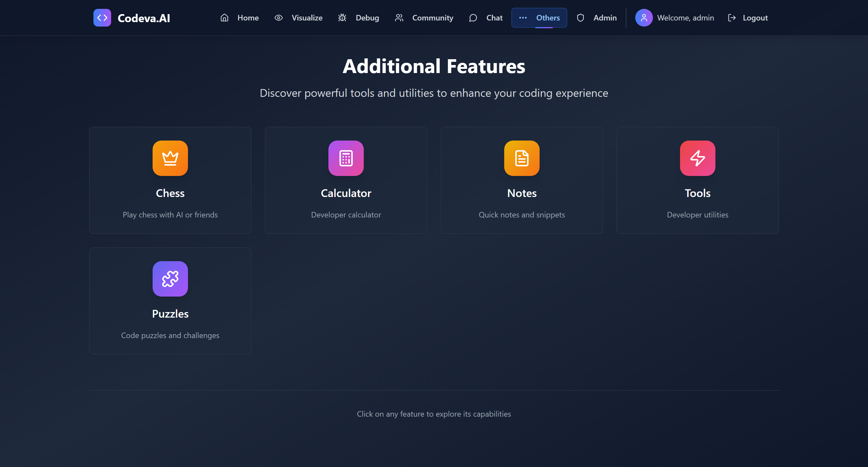Click the purple Calculator icon
Image resolution: width=868 pixels, height=467 pixels.
pos(346,158)
